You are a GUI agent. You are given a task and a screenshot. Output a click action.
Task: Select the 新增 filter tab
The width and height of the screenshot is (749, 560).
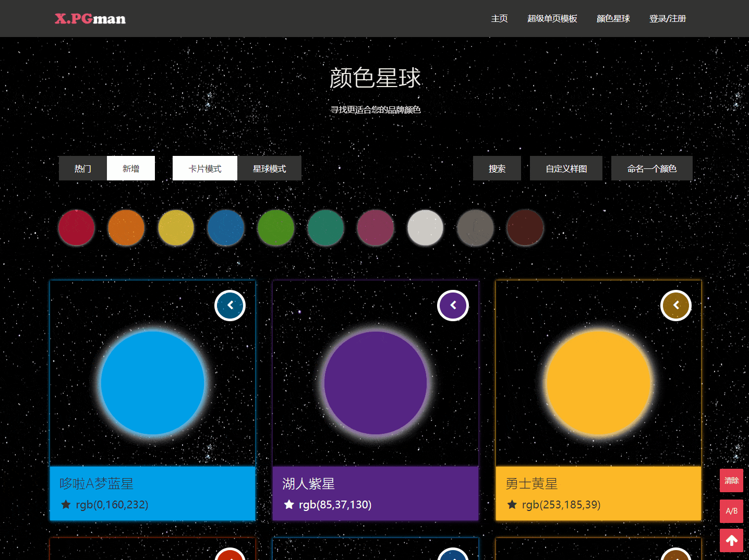(x=131, y=168)
